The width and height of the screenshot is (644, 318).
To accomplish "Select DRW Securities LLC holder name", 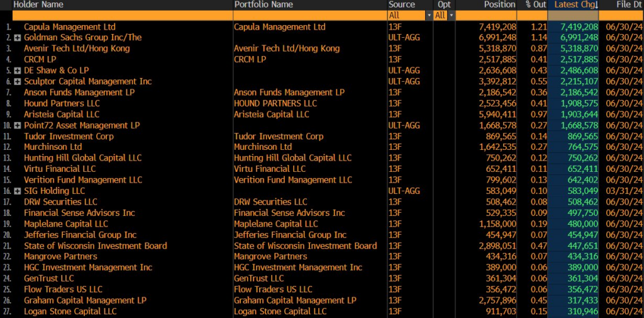I will (61, 202).
